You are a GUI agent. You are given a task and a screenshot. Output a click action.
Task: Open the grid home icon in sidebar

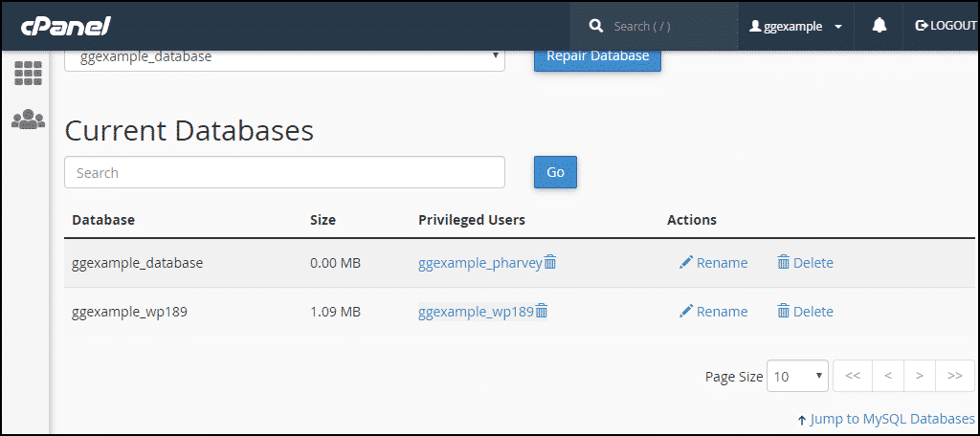click(x=28, y=73)
